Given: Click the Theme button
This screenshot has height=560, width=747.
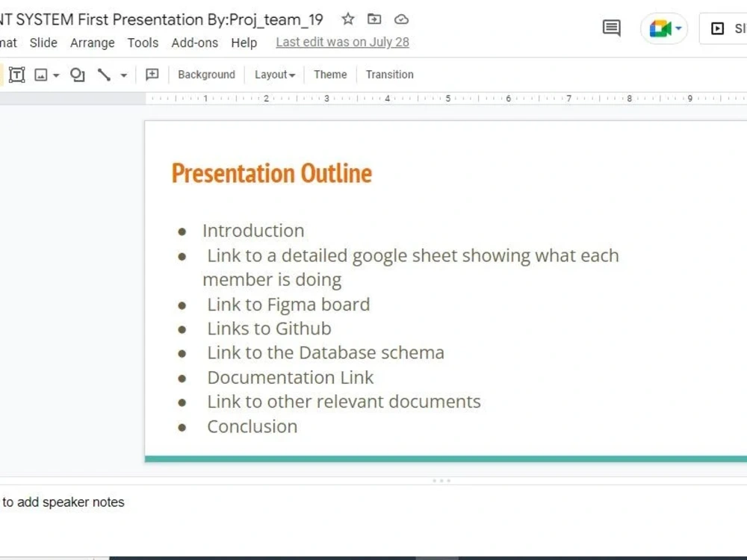Looking at the screenshot, I should click(330, 75).
